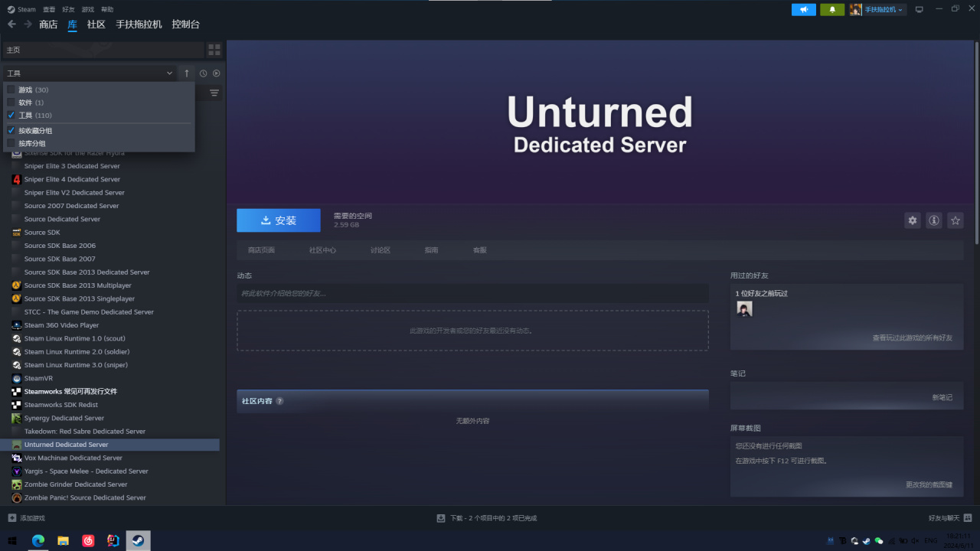Viewport: 980px width, 551px height.
Task: Click 添加游戏 in the bottom bar
Action: pyautogui.click(x=27, y=518)
